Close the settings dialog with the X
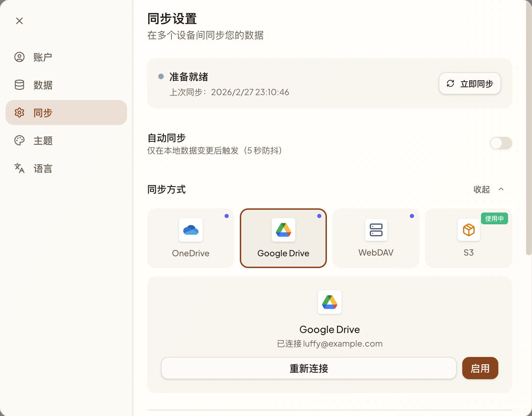532x416 pixels. pos(19,21)
